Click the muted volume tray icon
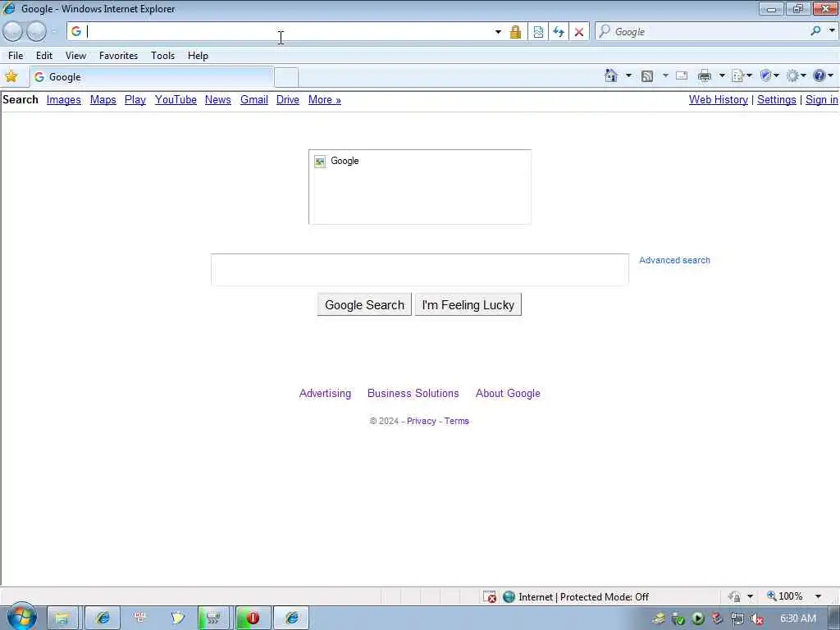840x630 pixels. 757,619
